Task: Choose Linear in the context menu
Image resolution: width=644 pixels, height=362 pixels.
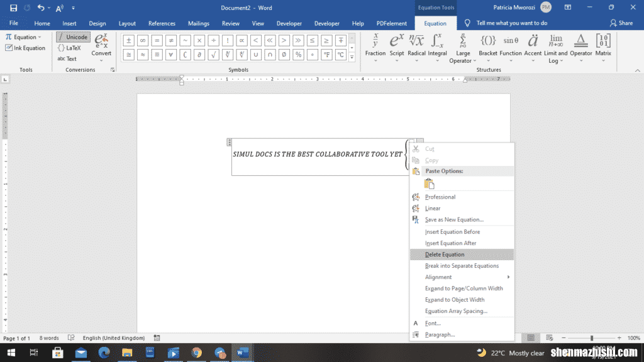Action: tap(462, 208)
